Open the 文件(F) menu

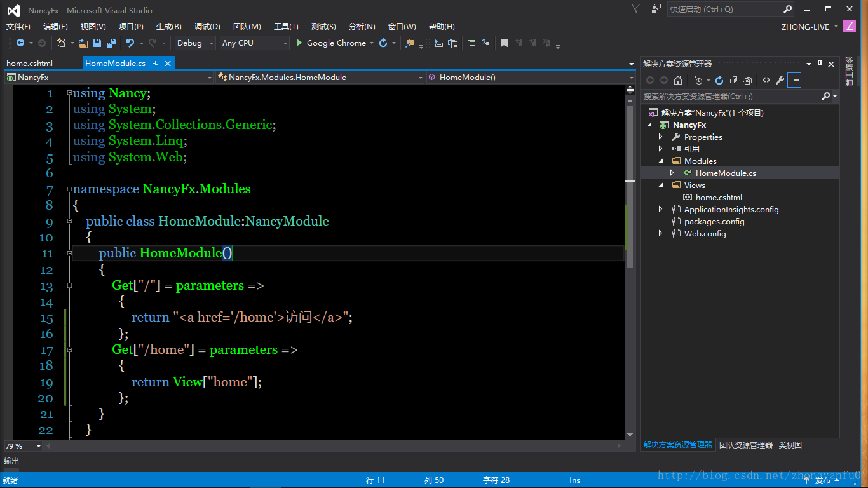(x=18, y=27)
